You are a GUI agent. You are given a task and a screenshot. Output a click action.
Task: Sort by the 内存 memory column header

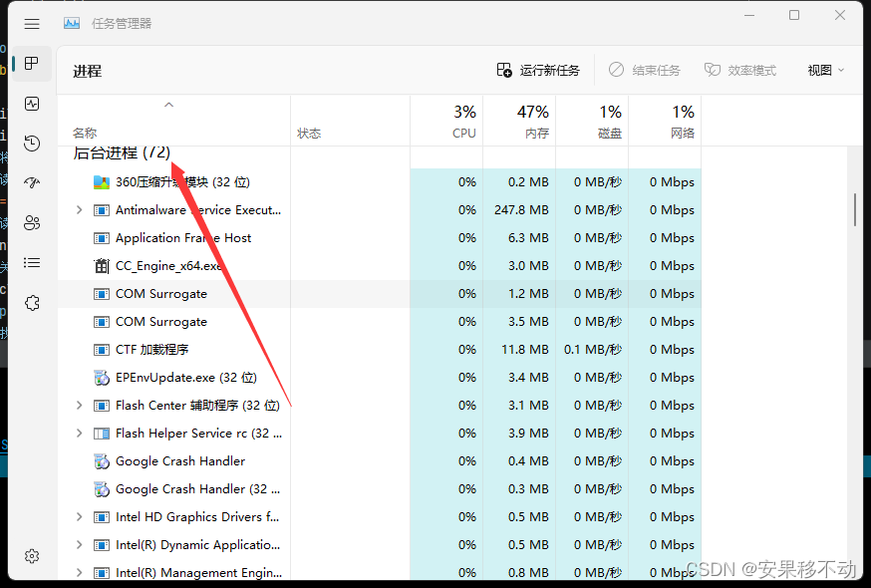tap(519, 121)
